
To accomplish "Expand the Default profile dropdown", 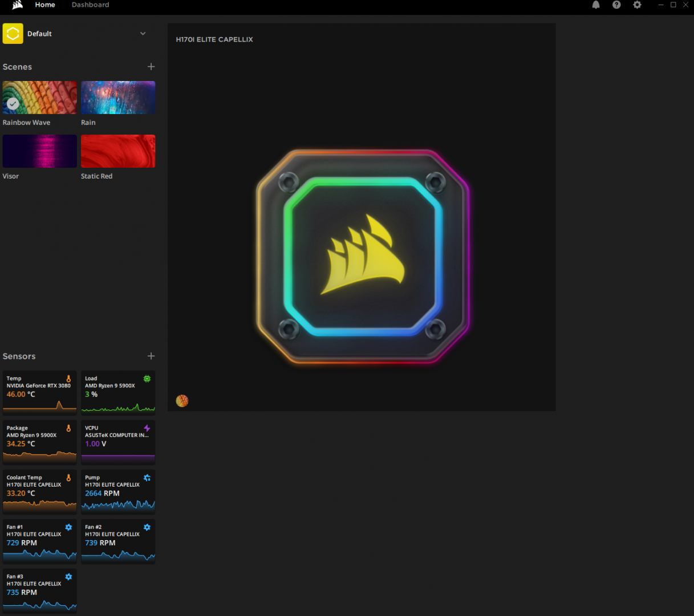I will (x=143, y=34).
